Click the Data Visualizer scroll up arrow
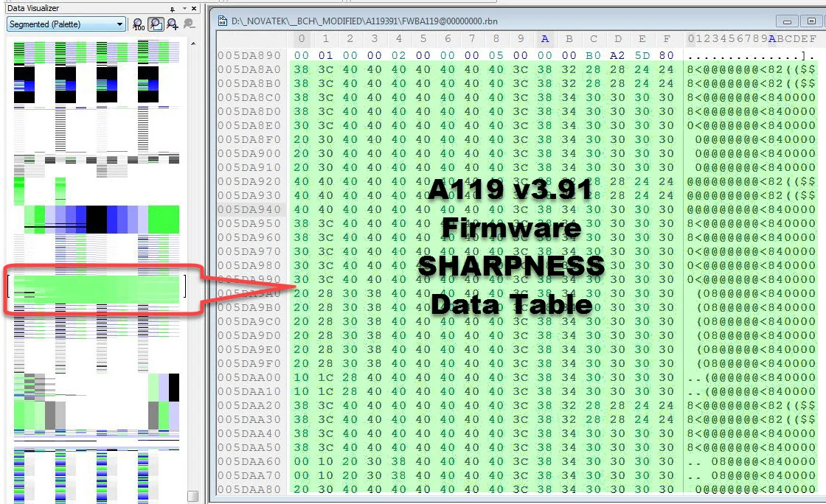The width and height of the screenshot is (826, 504). click(x=193, y=43)
